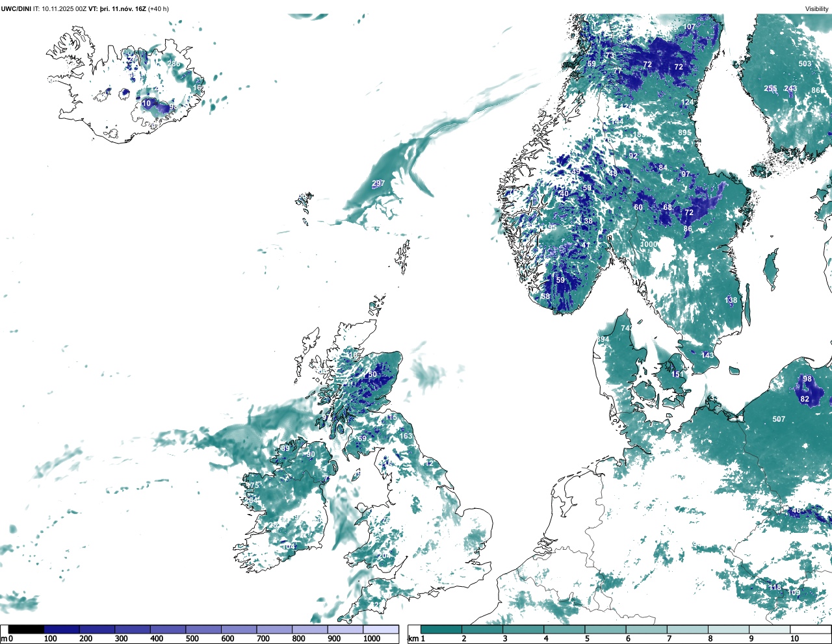
Task: Click the '38' value in southern Norway
Action: pyautogui.click(x=588, y=221)
